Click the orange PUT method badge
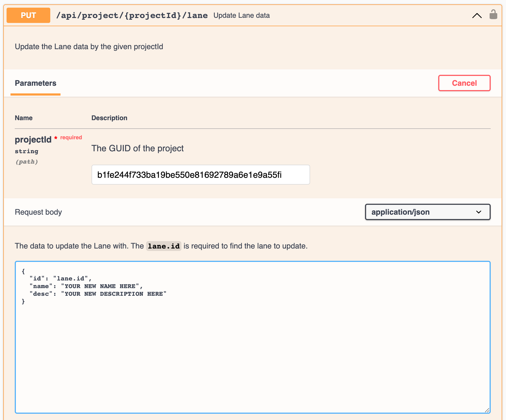Screen dimensions: 506x420 pyautogui.click(x=28, y=15)
